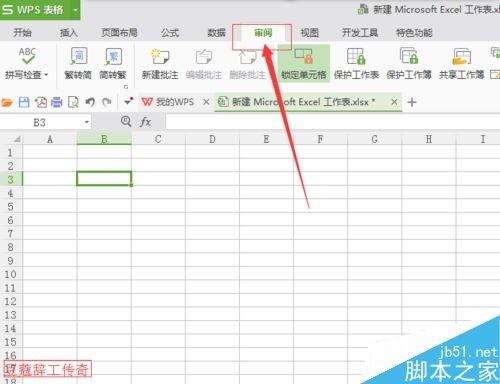The height and width of the screenshot is (384, 500).
Task: Click inside the formula bar input
Action: (x=332, y=122)
